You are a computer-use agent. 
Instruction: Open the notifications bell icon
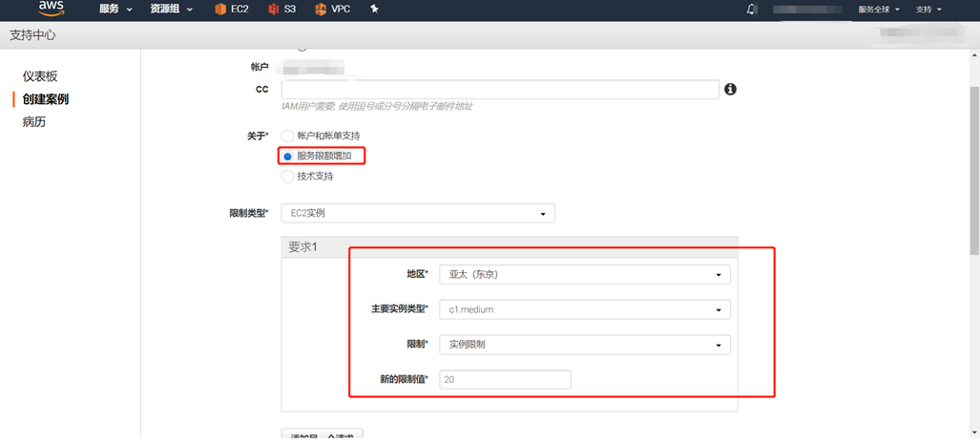[752, 10]
